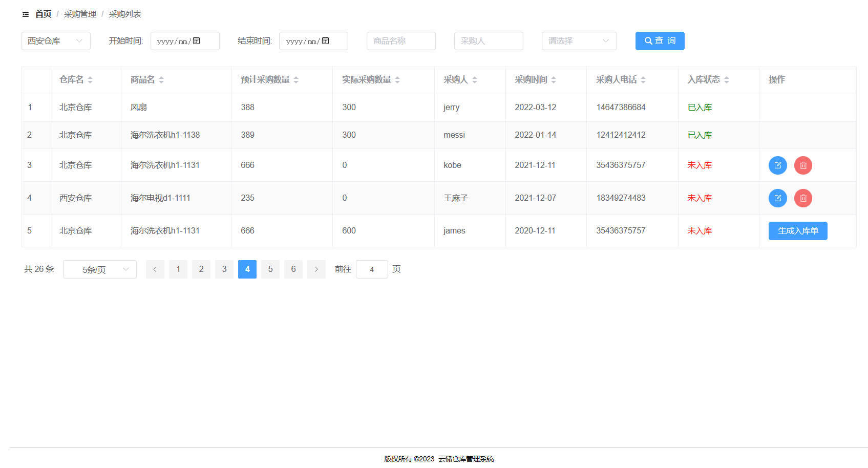
Task: Sort by 入库状态 column
Action: (x=727, y=80)
